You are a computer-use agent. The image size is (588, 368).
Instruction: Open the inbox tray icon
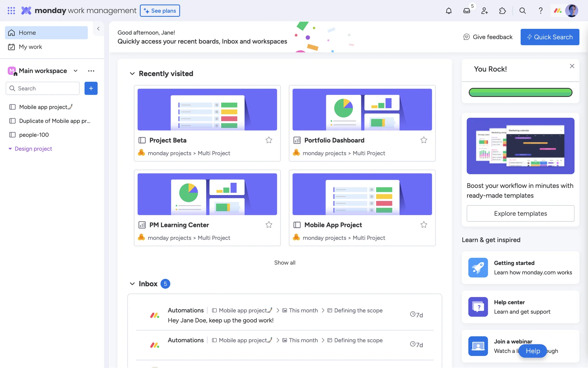pos(466,11)
